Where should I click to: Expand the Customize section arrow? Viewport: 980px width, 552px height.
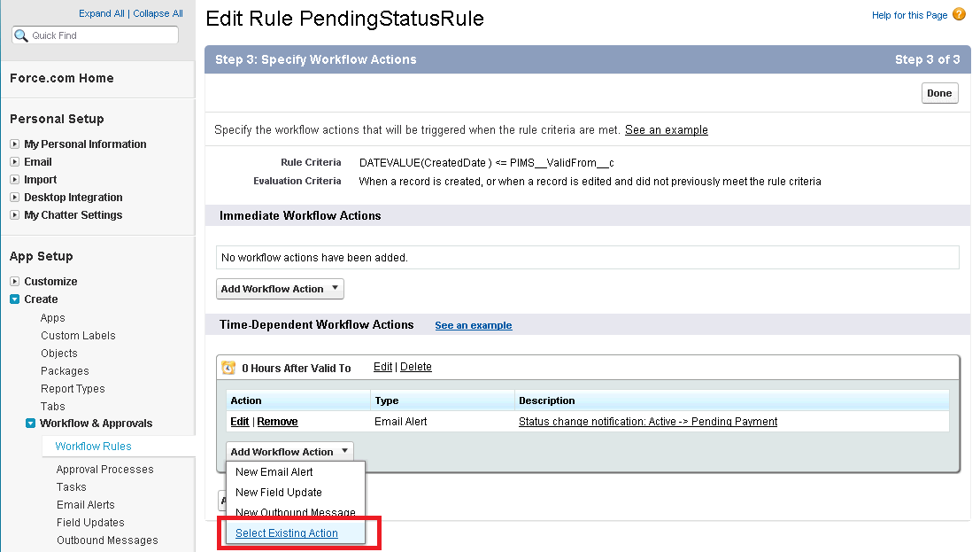(15, 282)
